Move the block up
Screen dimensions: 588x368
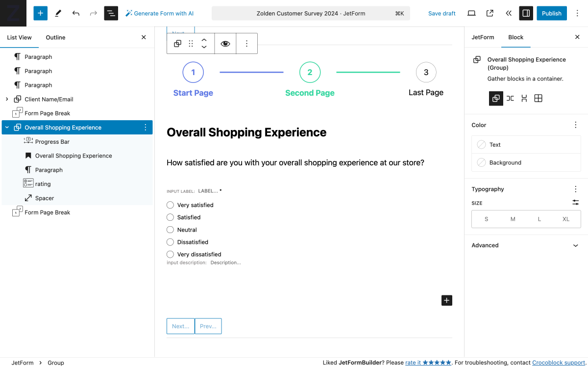204,40
